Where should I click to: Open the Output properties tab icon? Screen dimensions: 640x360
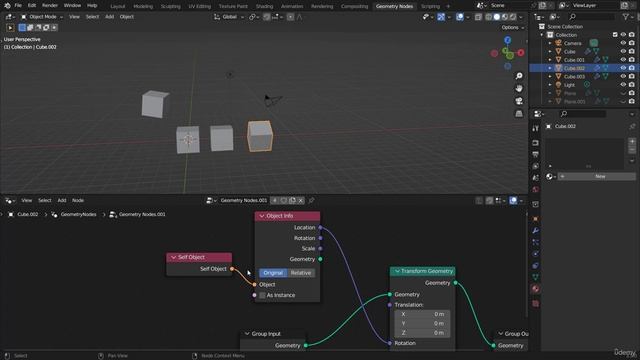tap(536, 154)
